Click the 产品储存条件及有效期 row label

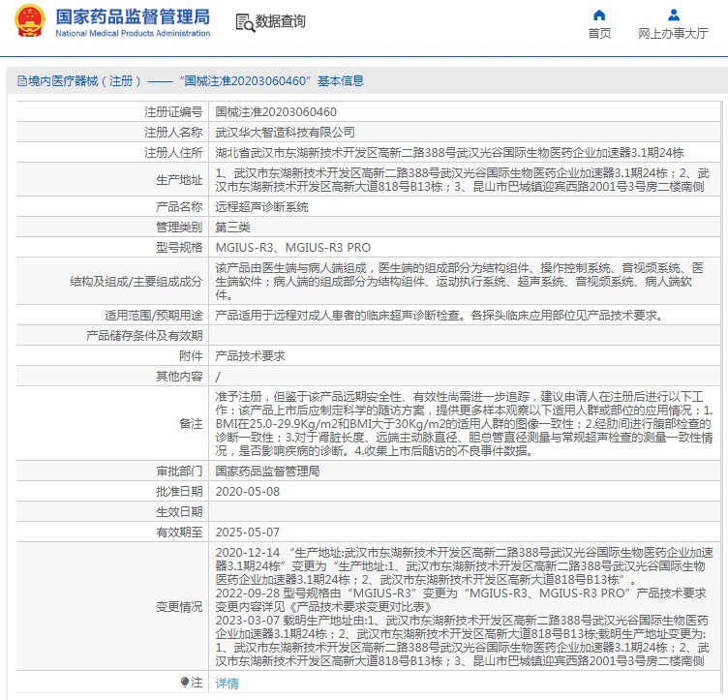pyautogui.click(x=144, y=336)
